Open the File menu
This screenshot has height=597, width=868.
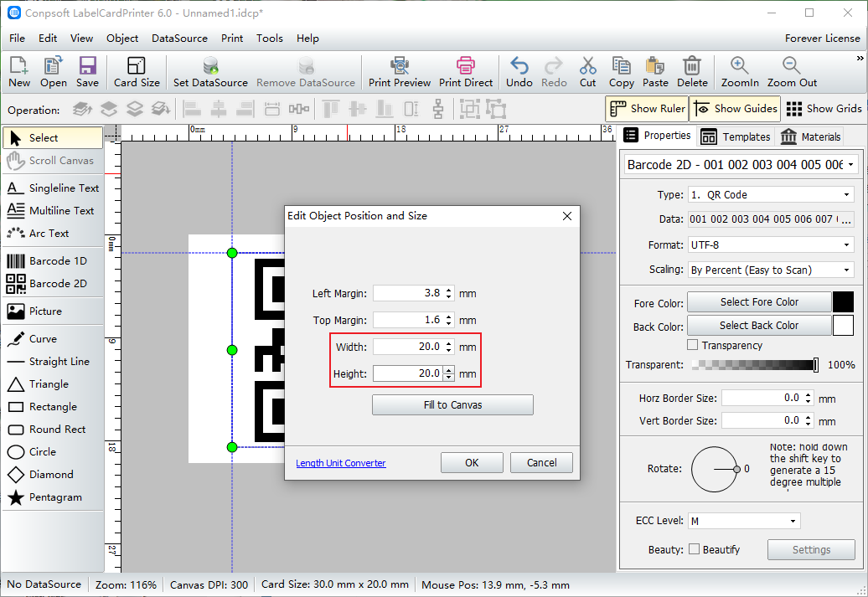(x=17, y=39)
